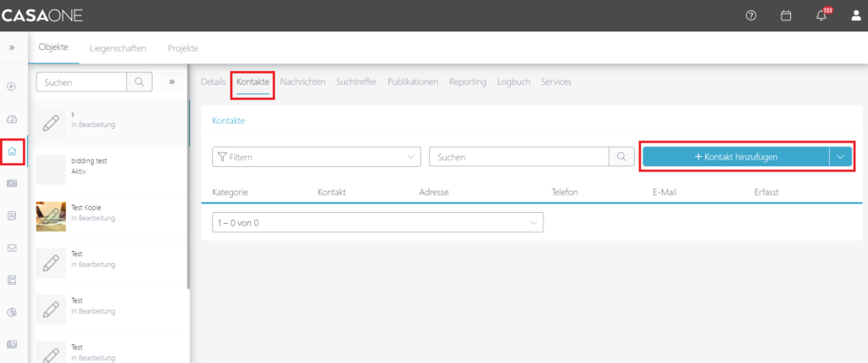Expand the left sidebar navigation

coord(12,48)
